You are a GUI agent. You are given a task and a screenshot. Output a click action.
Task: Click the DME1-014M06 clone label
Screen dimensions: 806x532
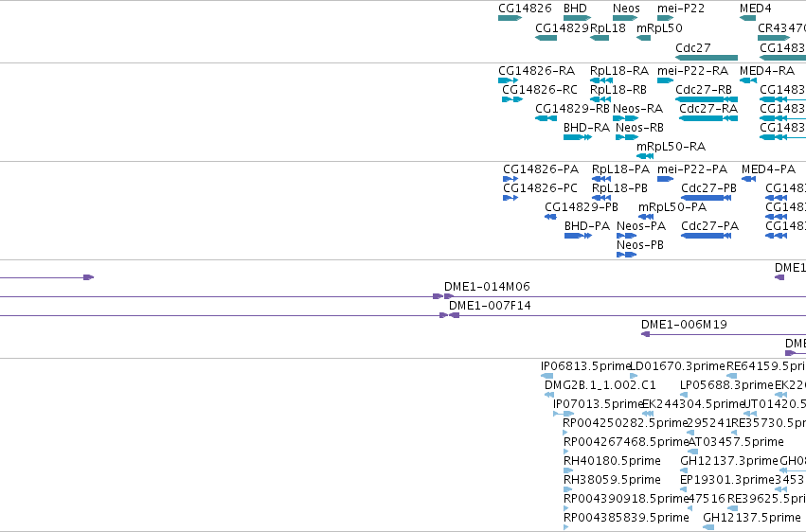(x=487, y=287)
